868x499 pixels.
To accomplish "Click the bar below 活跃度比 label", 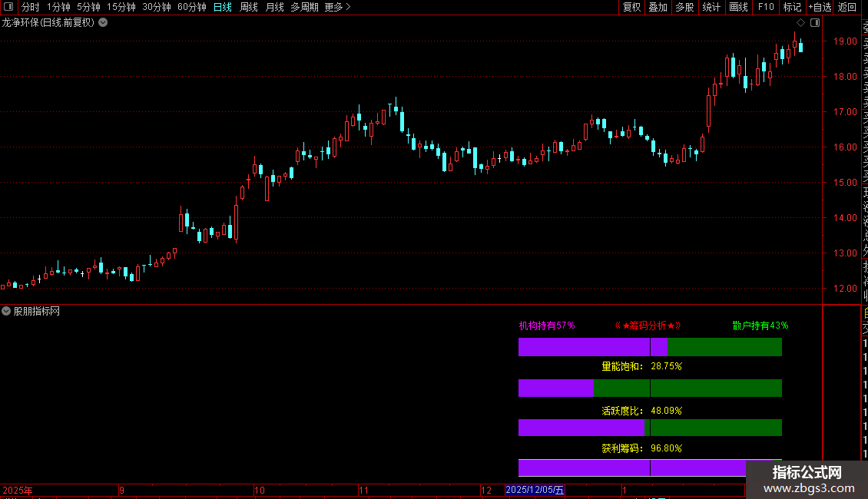I will click(x=650, y=427).
